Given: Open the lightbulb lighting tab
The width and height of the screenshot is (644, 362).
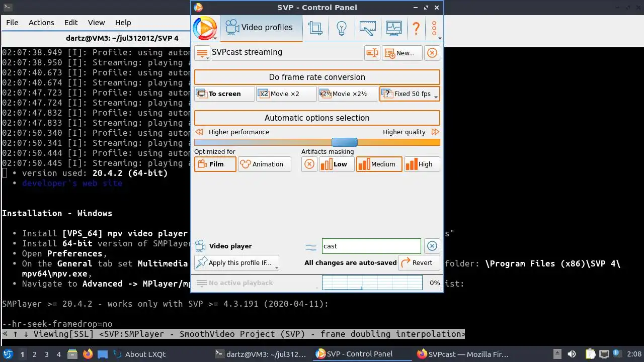Looking at the screenshot, I should click(342, 28).
